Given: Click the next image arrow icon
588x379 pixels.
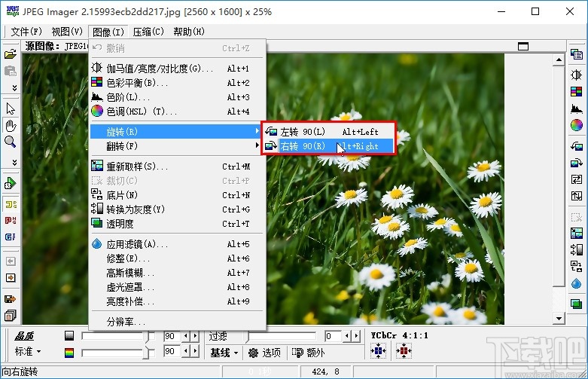Looking at the screenshot, I should (11, 278).
